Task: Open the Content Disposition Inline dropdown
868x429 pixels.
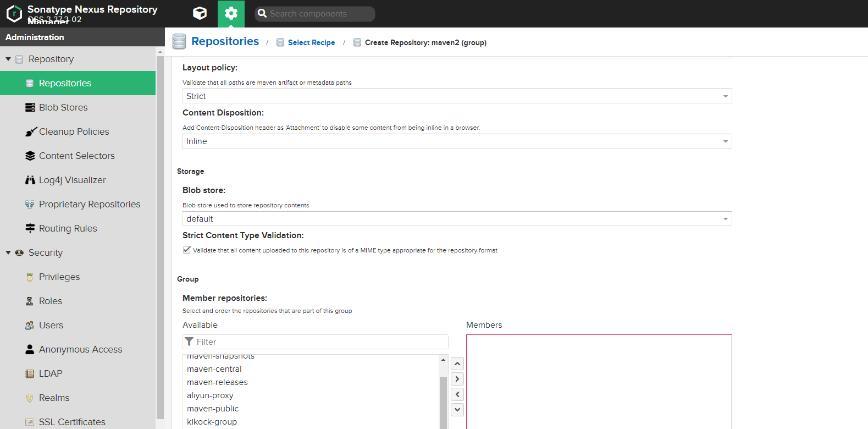Action: (x=457, y=141)
